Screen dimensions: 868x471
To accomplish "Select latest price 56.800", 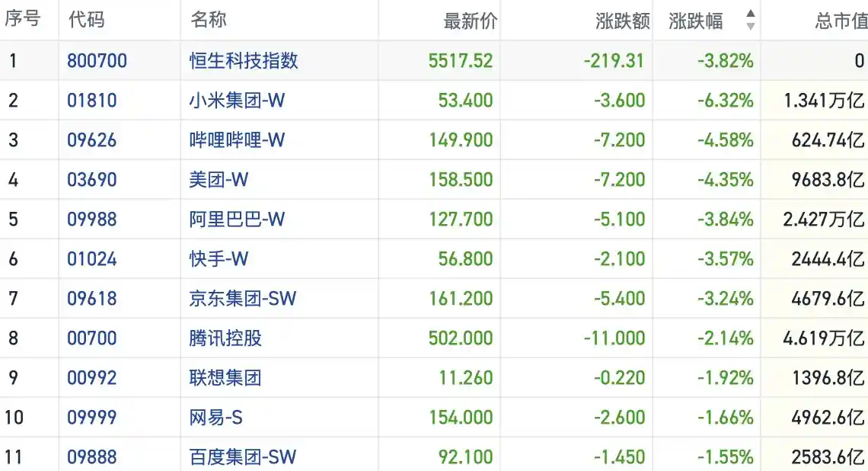I will coord(465,259).
